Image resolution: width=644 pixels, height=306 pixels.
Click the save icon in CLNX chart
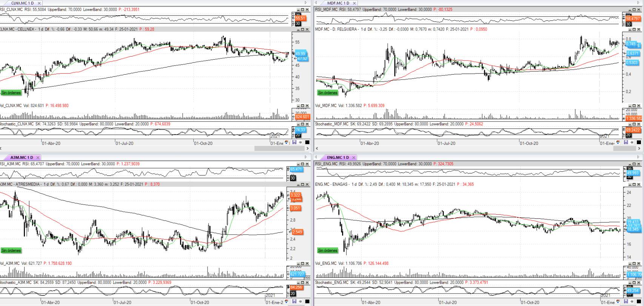click(x=294, y=143)
